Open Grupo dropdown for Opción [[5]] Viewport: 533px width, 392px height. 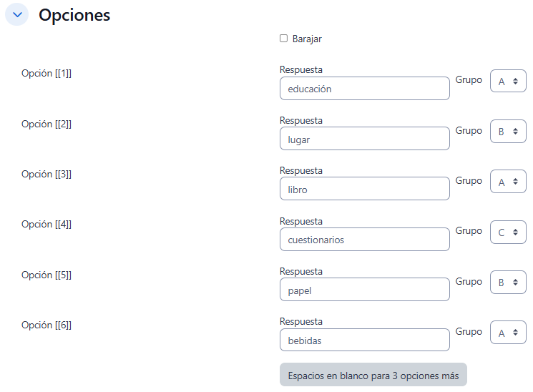(508, 283)
